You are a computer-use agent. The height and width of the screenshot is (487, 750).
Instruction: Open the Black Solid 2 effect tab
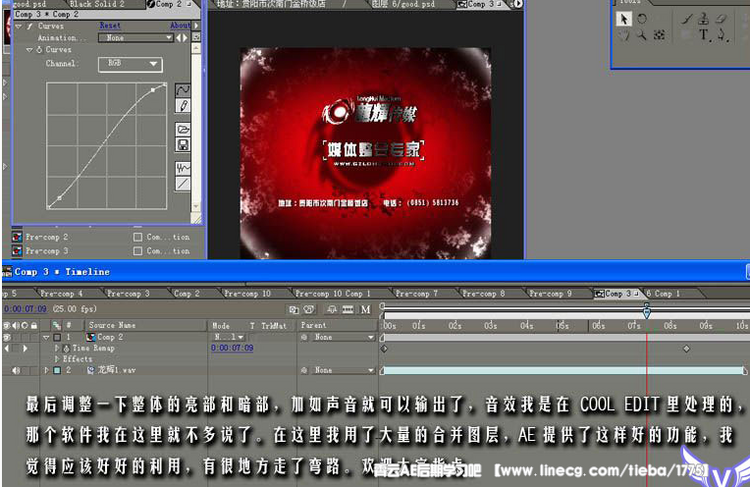(96, 4)
